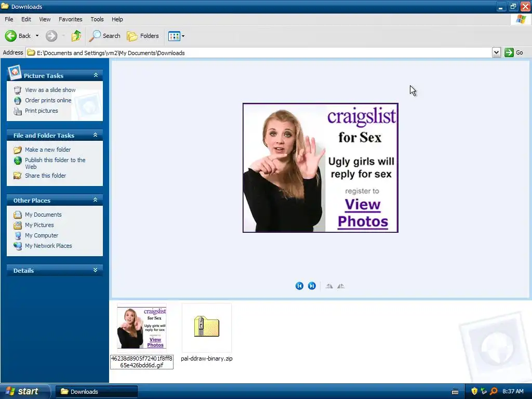Click the Order prints online globe icon
The width and height of the screenshot is (532, 399).
tap(18, 100)
